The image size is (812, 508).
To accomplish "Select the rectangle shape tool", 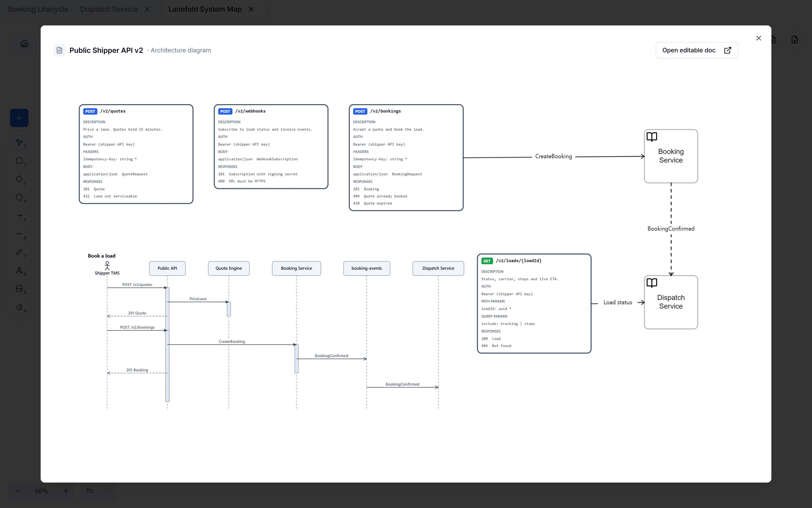I will pyautogui.click(x=20, y=161).
